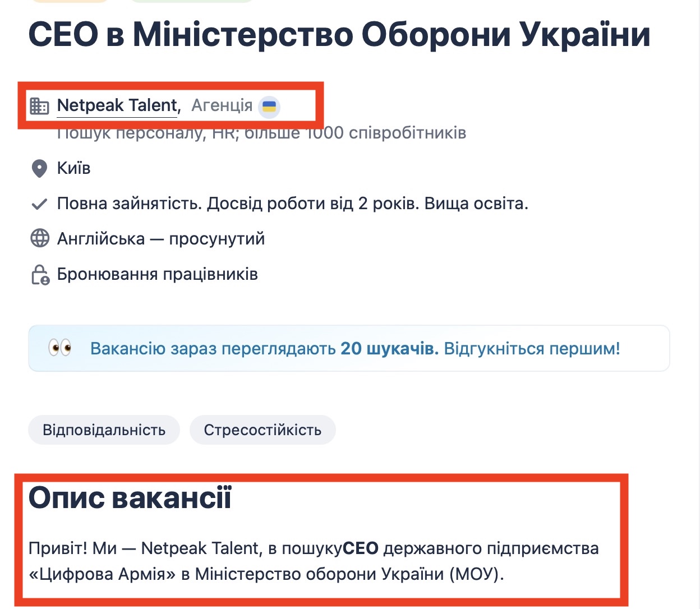Open the Netpeak Talent company link

[x=118, y=105]
